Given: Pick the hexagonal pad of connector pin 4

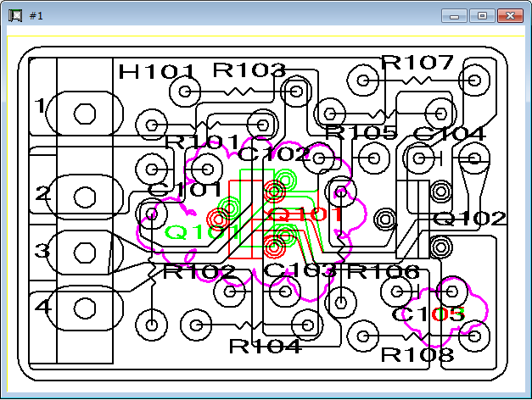Looking at the screenshot, I should pyautogui.click(x=84, y=306).
